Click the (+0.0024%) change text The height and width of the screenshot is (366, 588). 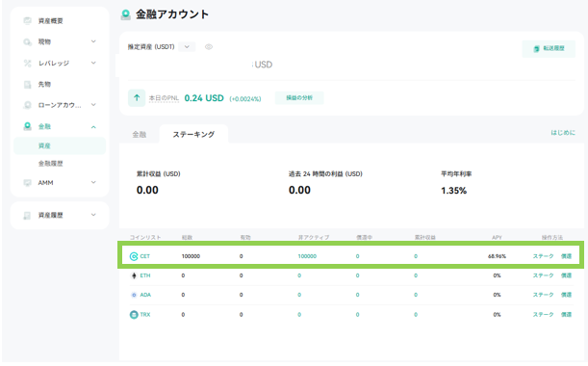coord(245,99)
